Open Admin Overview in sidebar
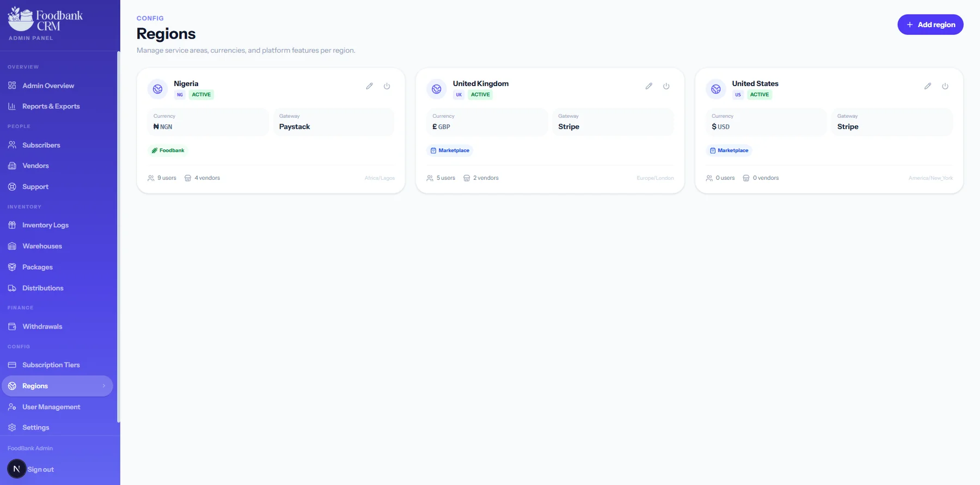The image size is (980, 485). pyautogui.click(x=57, y=86)
